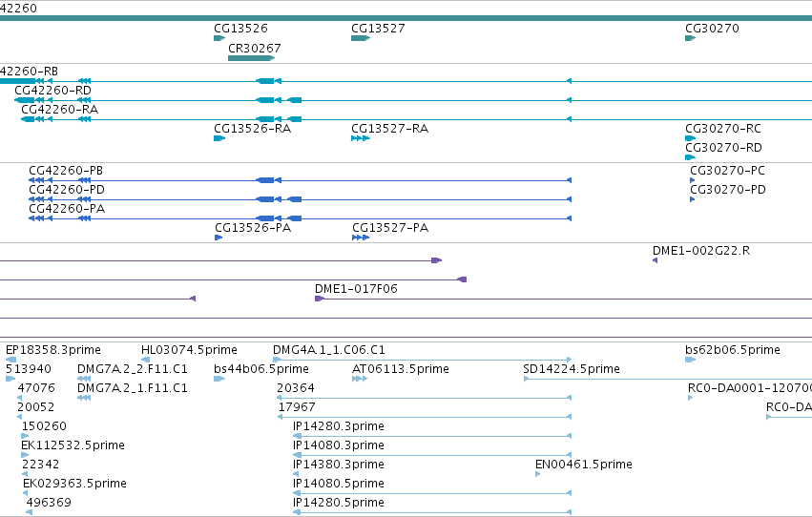Click the AT06113.5prime arrow glyphs
This screenshot has height=517, width=812.
(x=360, y=380)
